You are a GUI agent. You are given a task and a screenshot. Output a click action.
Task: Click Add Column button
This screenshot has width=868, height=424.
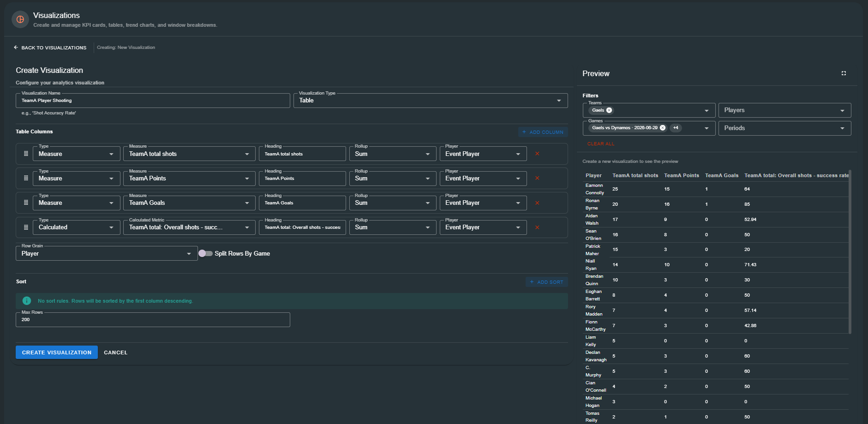pyautogui.click(x=543, y=132)
